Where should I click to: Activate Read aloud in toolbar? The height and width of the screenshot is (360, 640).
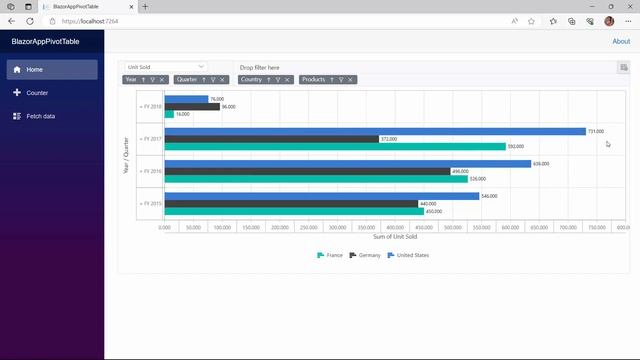514,21
